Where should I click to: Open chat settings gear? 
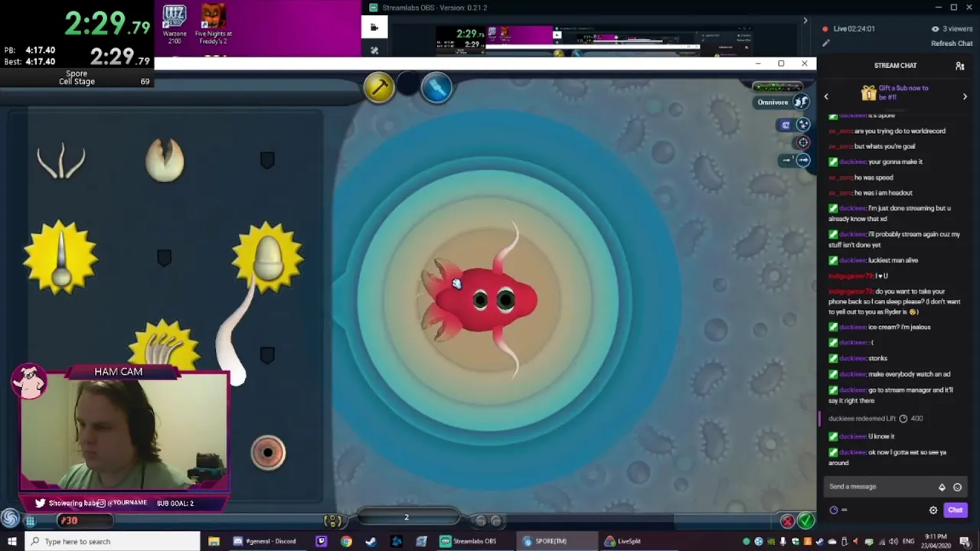click(933, 510)
